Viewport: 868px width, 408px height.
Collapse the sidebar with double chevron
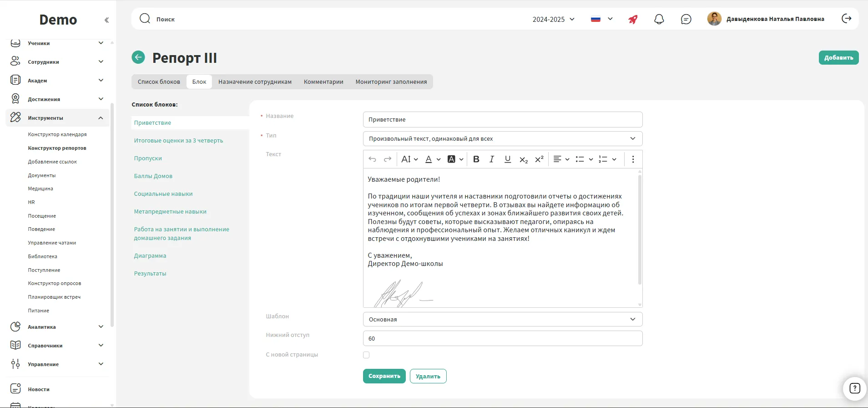[106, 20]
